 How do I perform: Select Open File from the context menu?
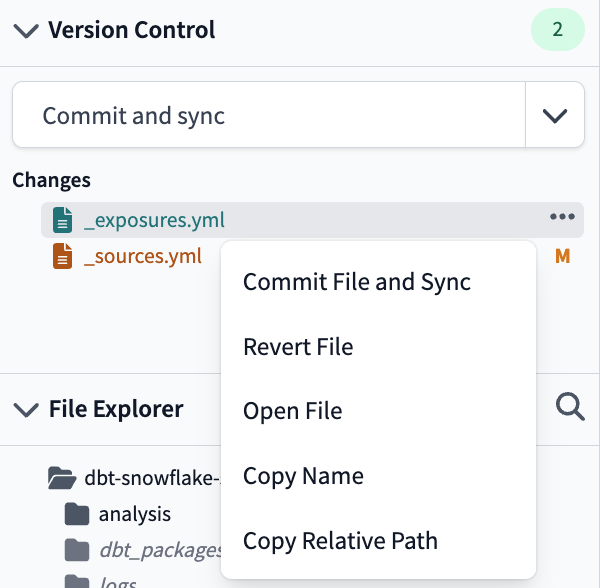point(292,411)
